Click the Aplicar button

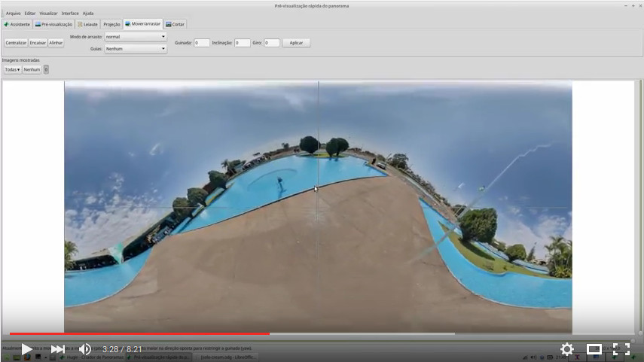tap(296, 43)
